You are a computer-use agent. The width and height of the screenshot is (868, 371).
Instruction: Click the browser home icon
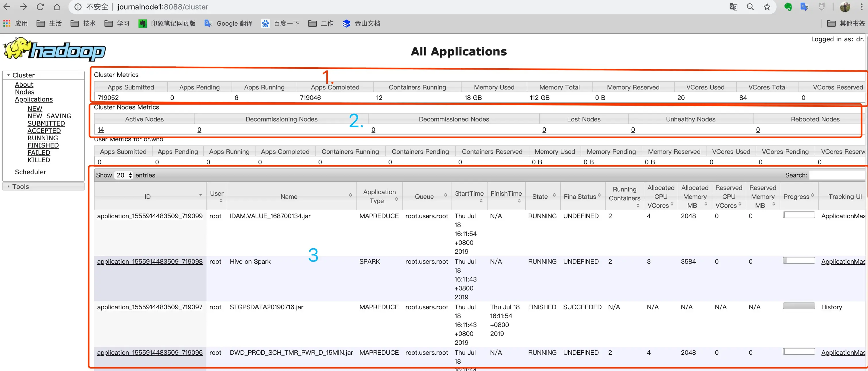tap(57, 7)
